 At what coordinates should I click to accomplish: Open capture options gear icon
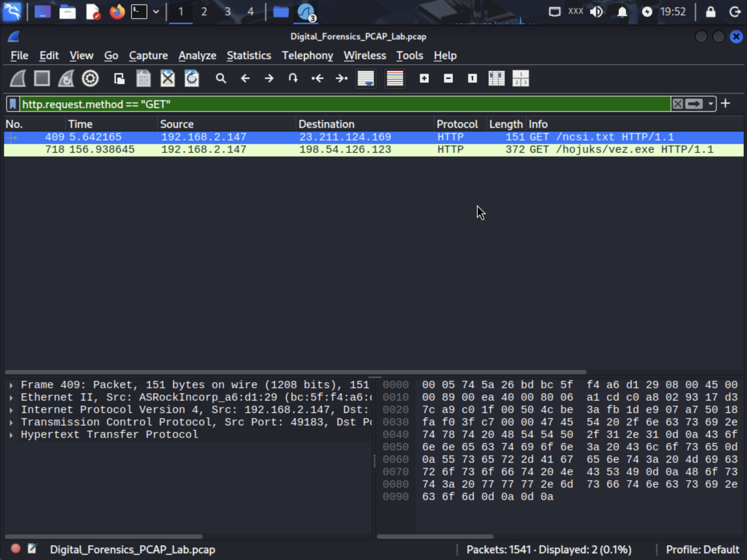coord(90,78)
